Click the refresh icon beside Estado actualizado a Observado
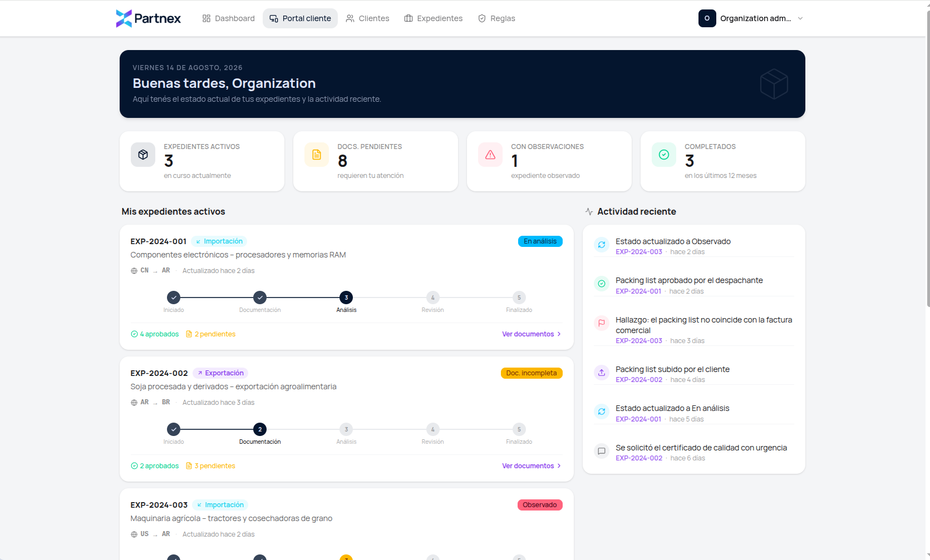 [x=602, y=245]
